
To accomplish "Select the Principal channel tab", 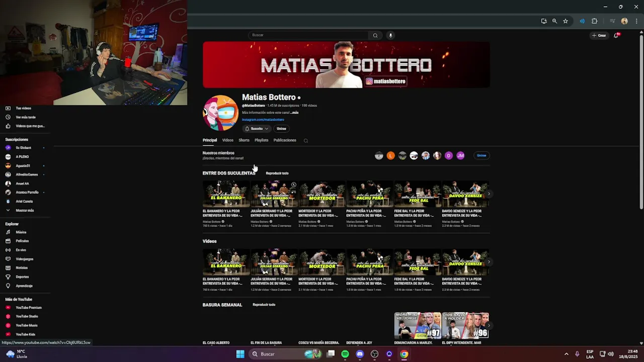I will tap(210, 140).
